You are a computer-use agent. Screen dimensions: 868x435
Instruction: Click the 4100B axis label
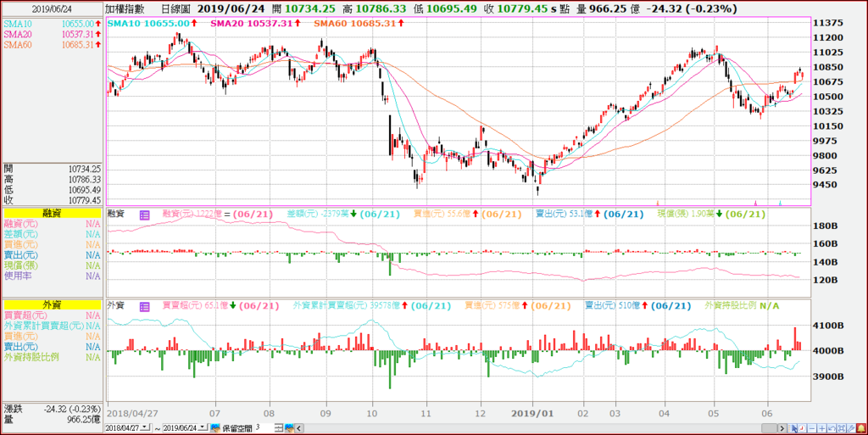click(x=829, y=326)
